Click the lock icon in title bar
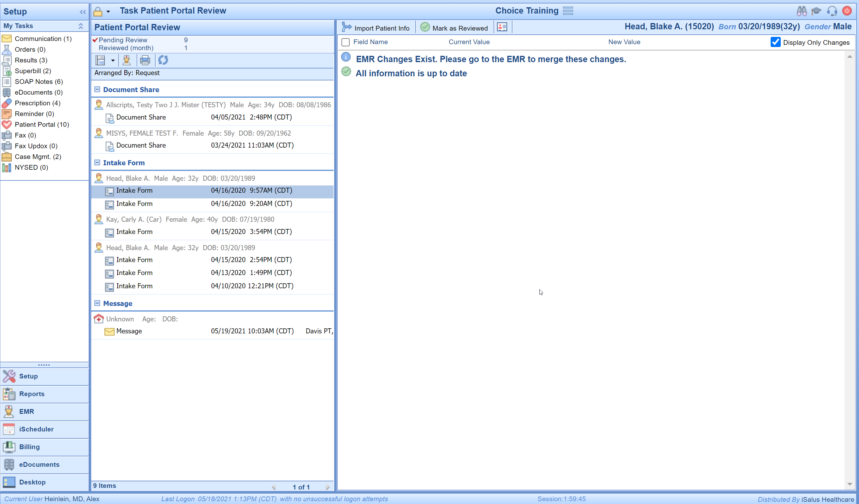The width and height of the screenshot is (859, 504). [98, 12]
